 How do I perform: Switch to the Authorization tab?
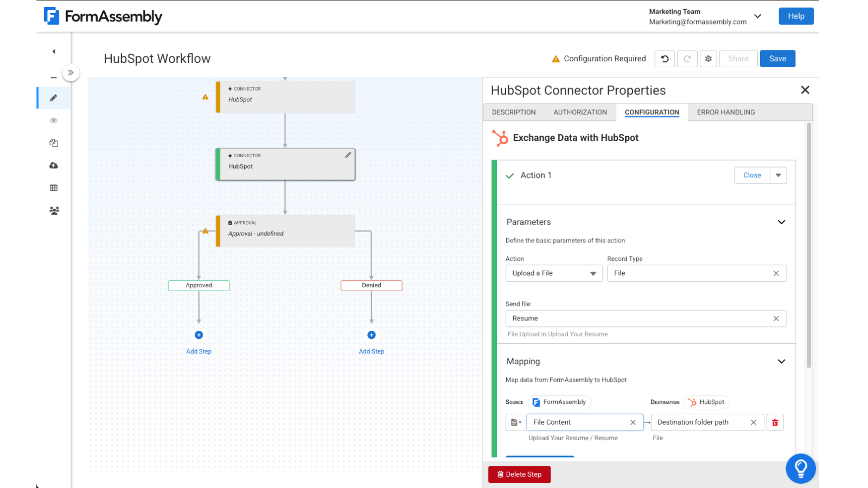(x=580, y=112)
